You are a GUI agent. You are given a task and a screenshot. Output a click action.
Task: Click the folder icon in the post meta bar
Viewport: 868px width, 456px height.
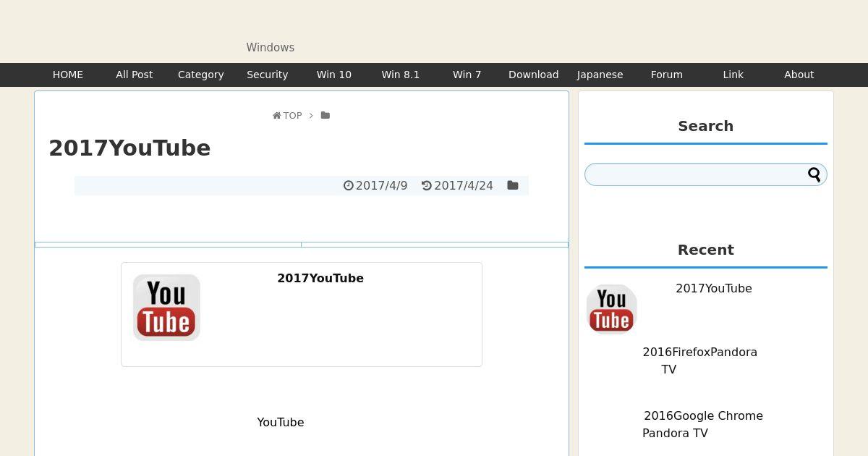pyautogui.click(x=513, y=185)
